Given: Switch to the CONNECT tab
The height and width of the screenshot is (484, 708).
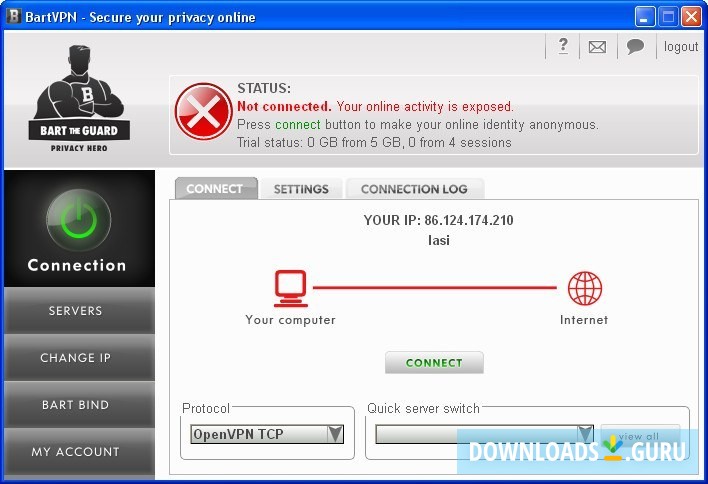Looking at the screenshot, I should click(x=216, y=188).
